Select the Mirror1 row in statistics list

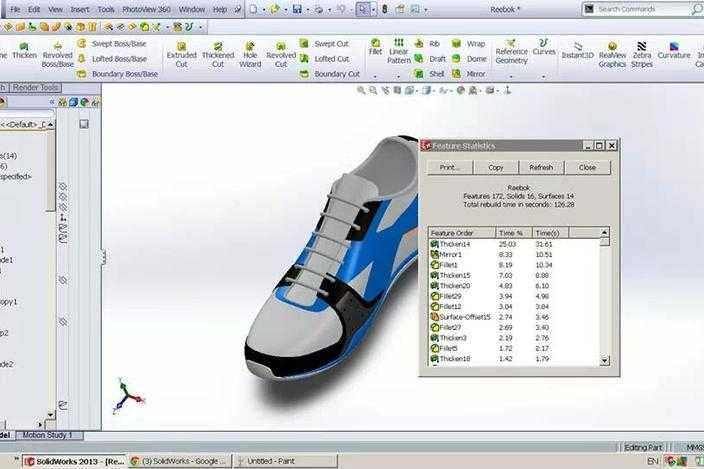(514, 254)
